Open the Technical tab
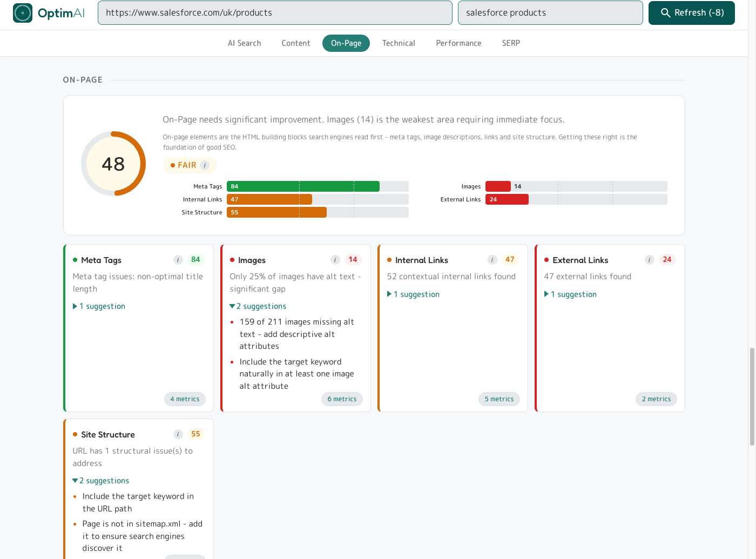756x559 pixels. coord(399,43)
